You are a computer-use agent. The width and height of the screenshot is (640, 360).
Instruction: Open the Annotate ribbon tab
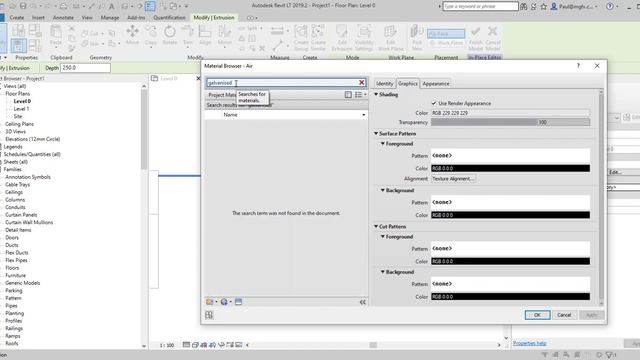(63, 18)
